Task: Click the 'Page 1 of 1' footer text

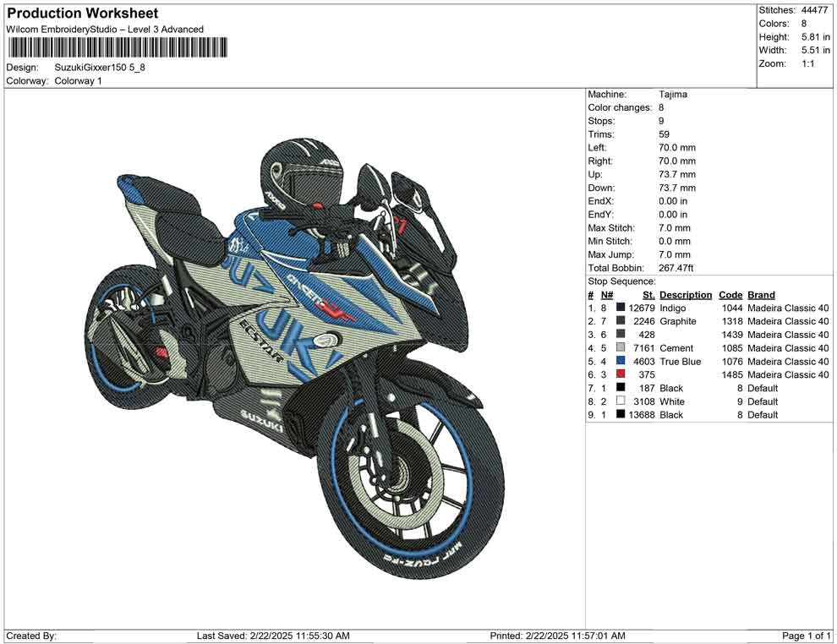Action: [x=806, y=636]
